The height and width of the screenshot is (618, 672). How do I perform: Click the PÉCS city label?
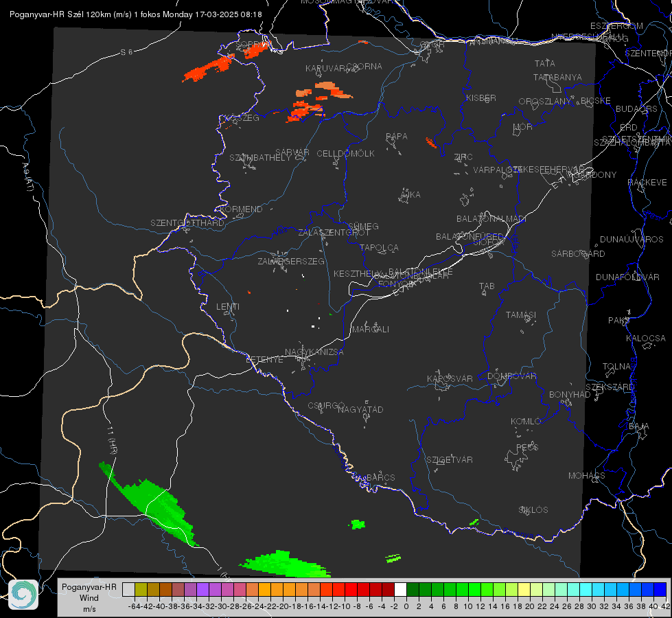pos(526,447)
